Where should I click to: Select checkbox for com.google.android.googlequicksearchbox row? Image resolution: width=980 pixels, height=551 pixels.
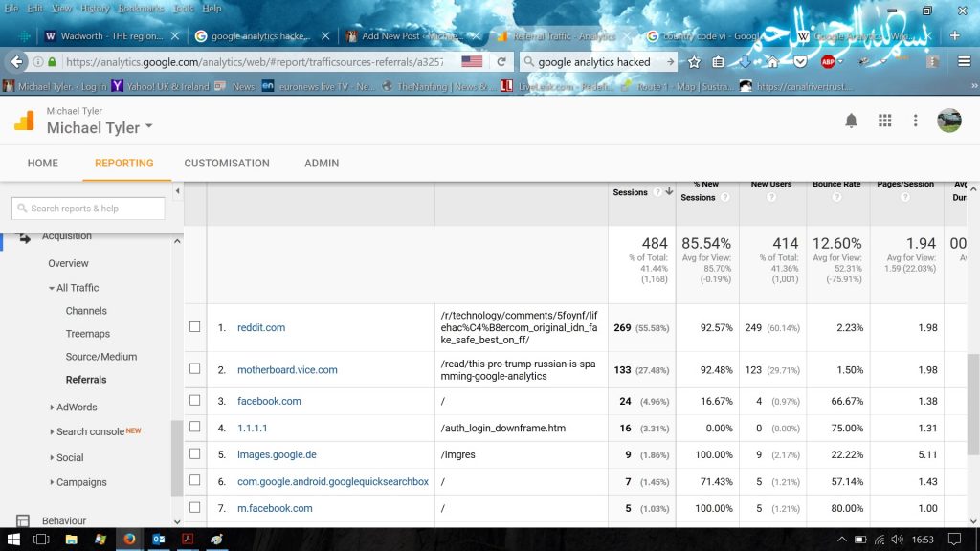[195, 480]
